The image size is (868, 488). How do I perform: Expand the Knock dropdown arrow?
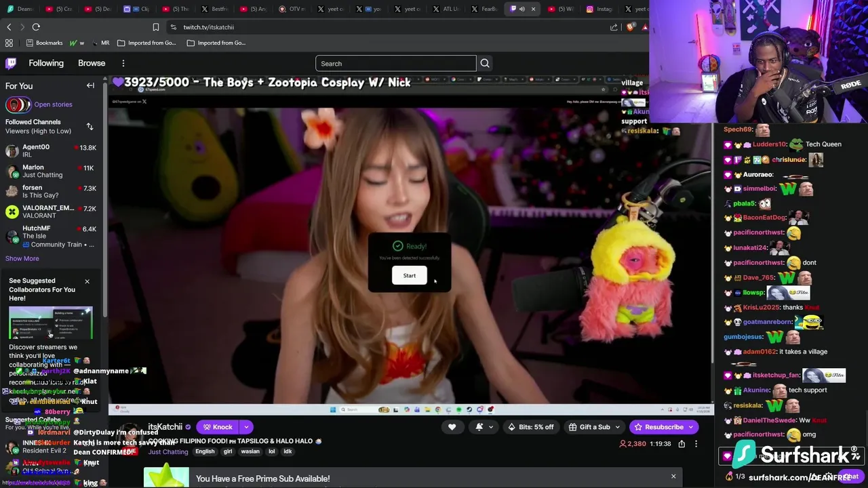[x=246, y=427]
